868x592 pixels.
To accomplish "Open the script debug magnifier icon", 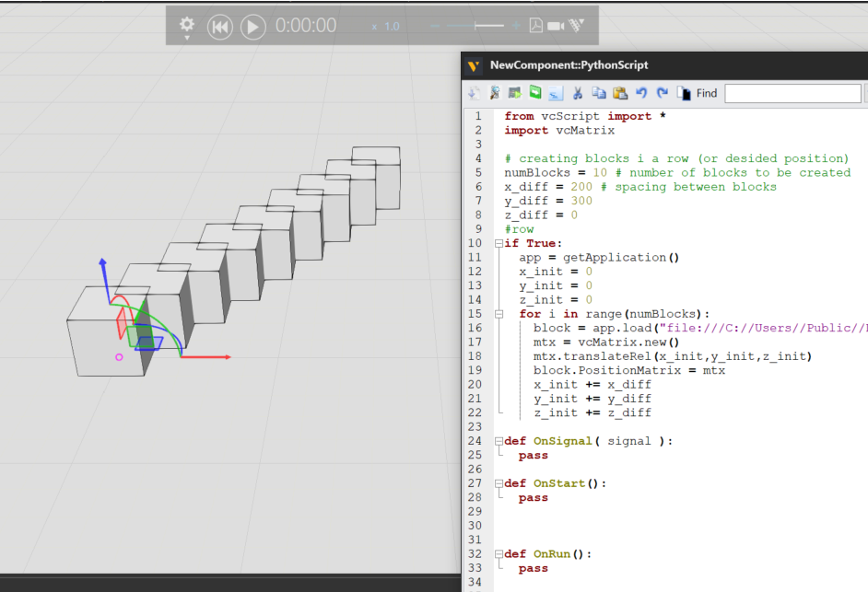I will click(x=494, y=93).
